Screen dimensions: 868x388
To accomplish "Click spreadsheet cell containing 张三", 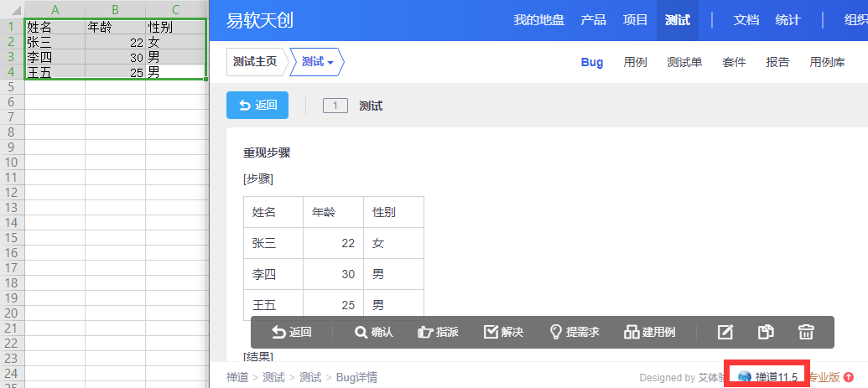I will pyautogui.click(x=55, y=42).
